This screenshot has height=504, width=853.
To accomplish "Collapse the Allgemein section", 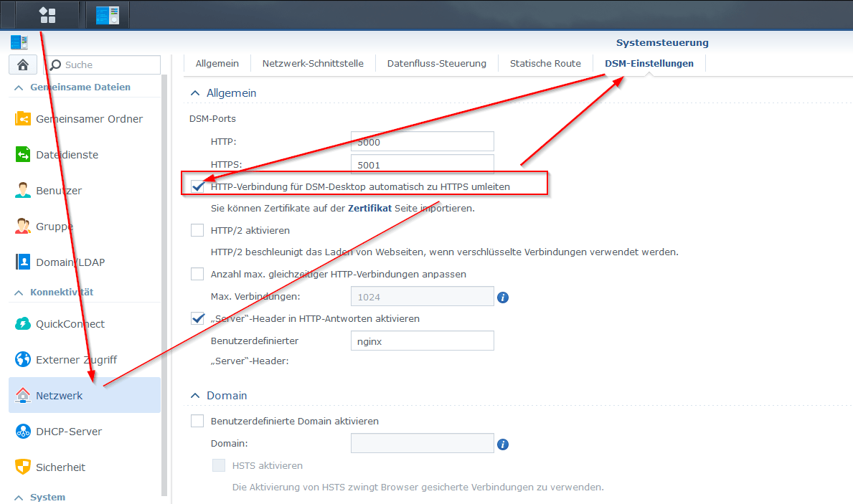I will coord(195,93).
